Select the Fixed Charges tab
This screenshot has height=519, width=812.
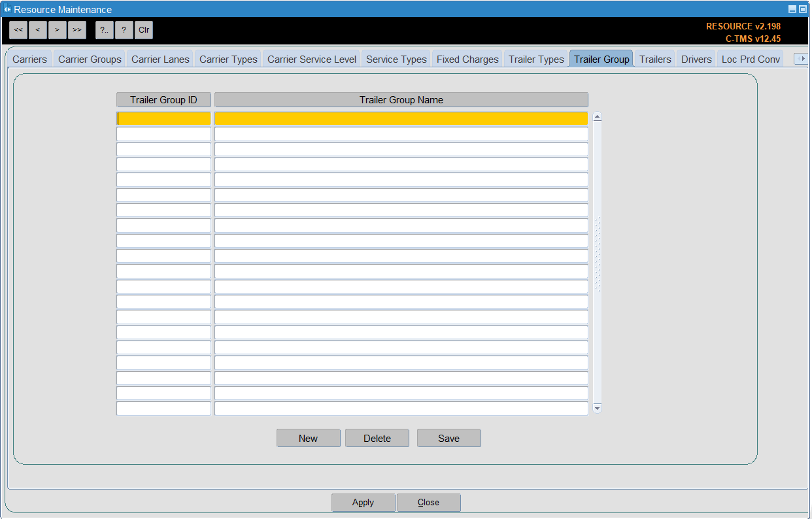pyautogui.click(x=467, y=59)
